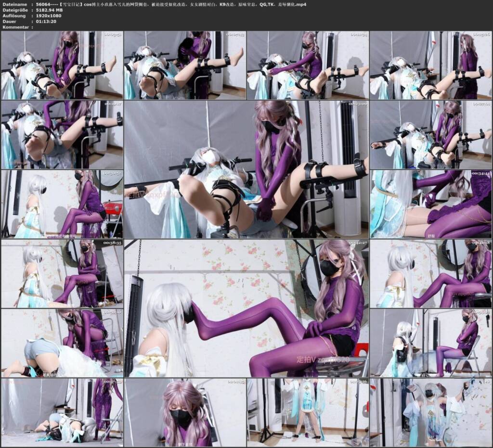
Task: Click the "Dateigröße" label
Action: click(15, 10)
